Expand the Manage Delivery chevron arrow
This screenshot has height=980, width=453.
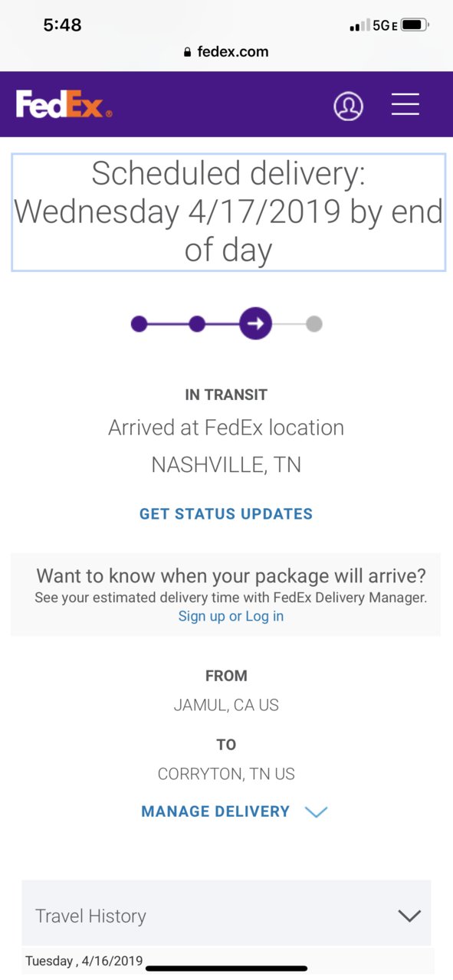click(316, 812)
